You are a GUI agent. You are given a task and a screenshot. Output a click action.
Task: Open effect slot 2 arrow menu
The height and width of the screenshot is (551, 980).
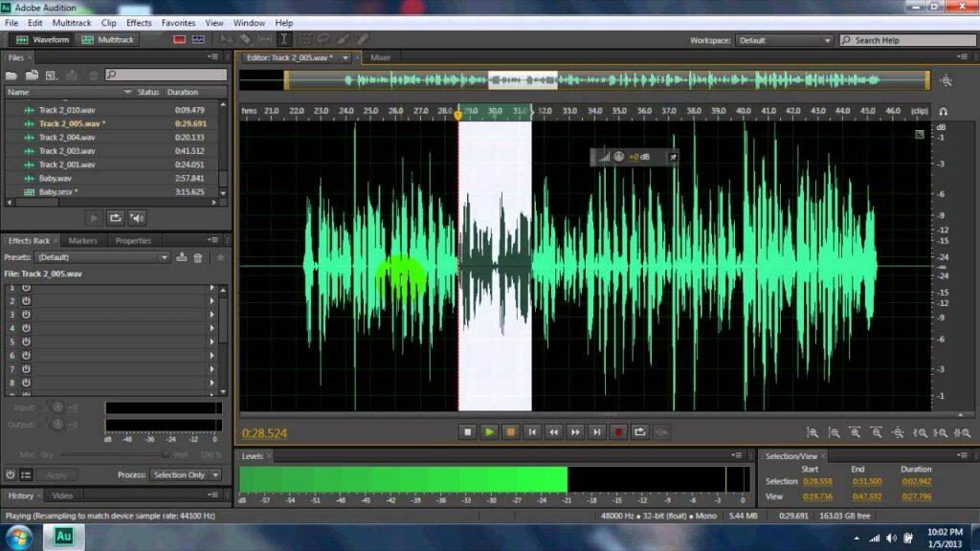(212, 301)
